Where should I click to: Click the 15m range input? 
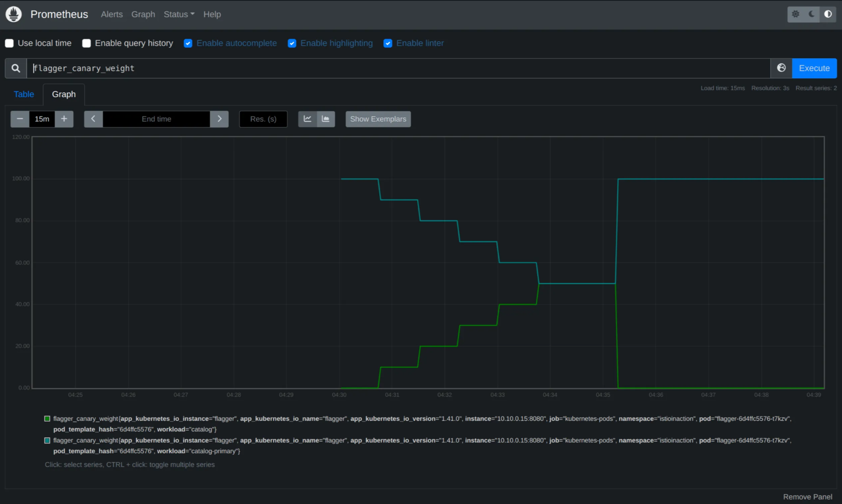pyautogui.click(x=42, y=119)
